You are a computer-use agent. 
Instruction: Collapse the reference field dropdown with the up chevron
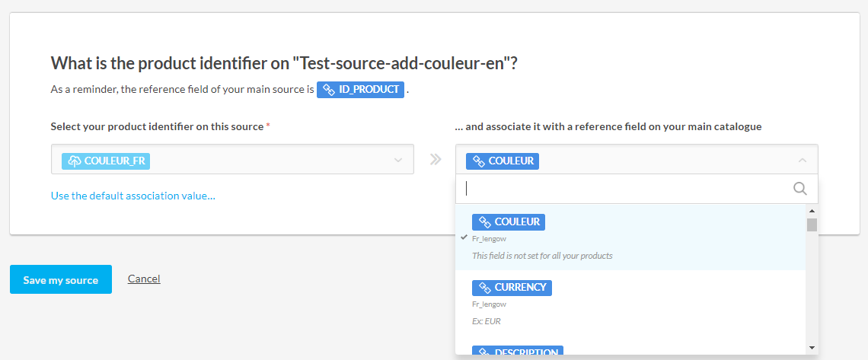coord(802,160)
